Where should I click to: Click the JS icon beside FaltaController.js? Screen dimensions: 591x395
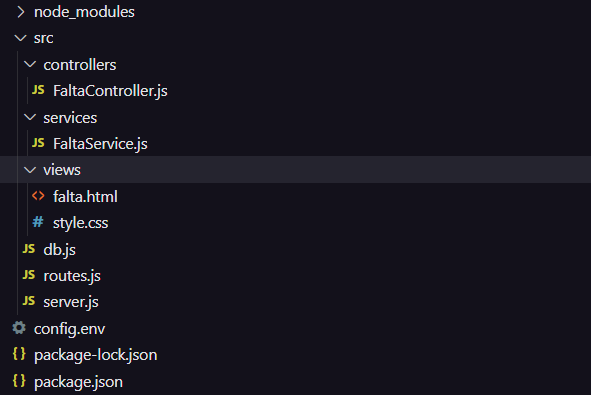(x=38, y=90)
